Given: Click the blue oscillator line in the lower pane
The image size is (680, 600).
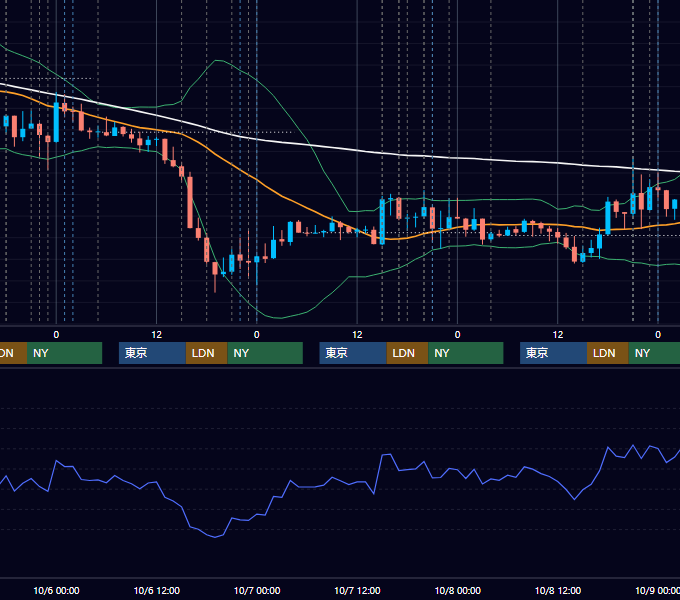Looking at the screenshot, I should (325, 485).
